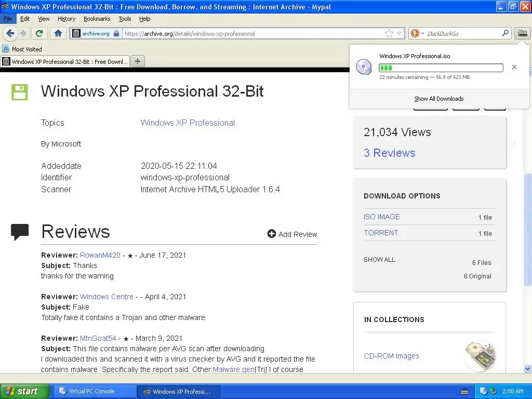Open the Windows XP Professional topic link
Screen dimensions: 532x399
(x=188, y=123)
